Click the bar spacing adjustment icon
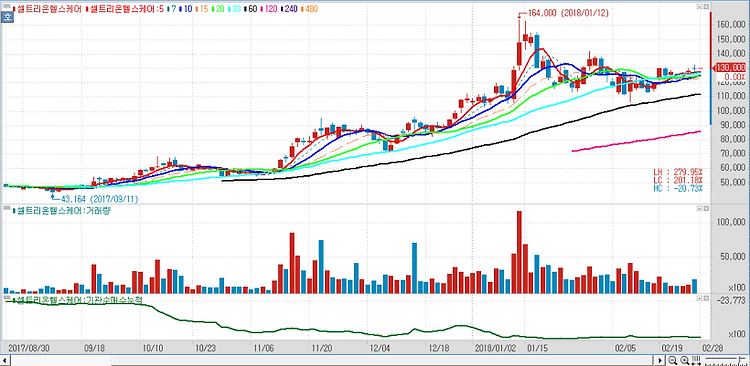 pos(696,360)
